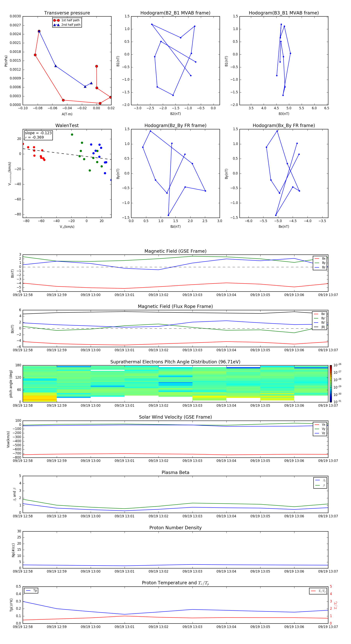Click the 'V_A(km/s)' x-axis label
Viewport: 351px width, 644px height.
pos(67,227)
